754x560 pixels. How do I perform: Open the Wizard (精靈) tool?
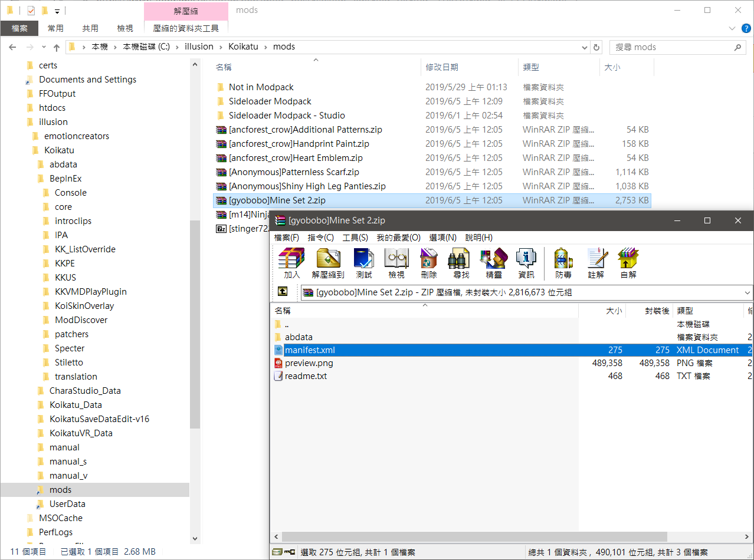pos(494,262)
